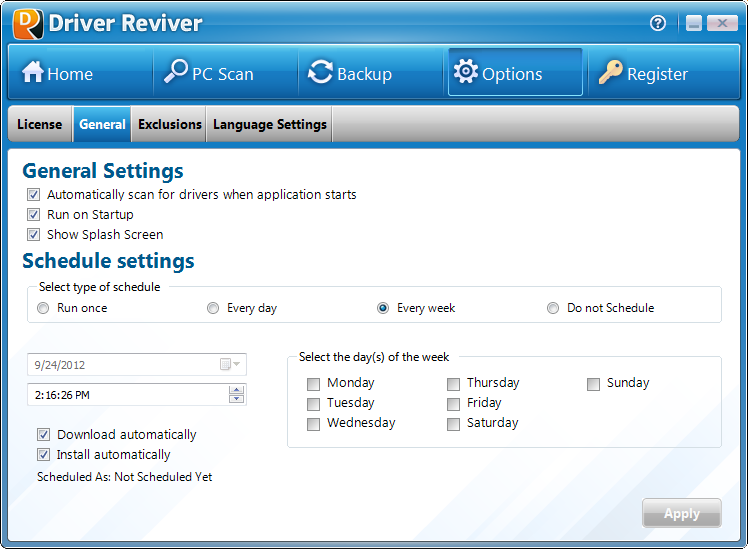Select the Every day schedule option
Screen dimensions: 748x549
click(213, 308)
